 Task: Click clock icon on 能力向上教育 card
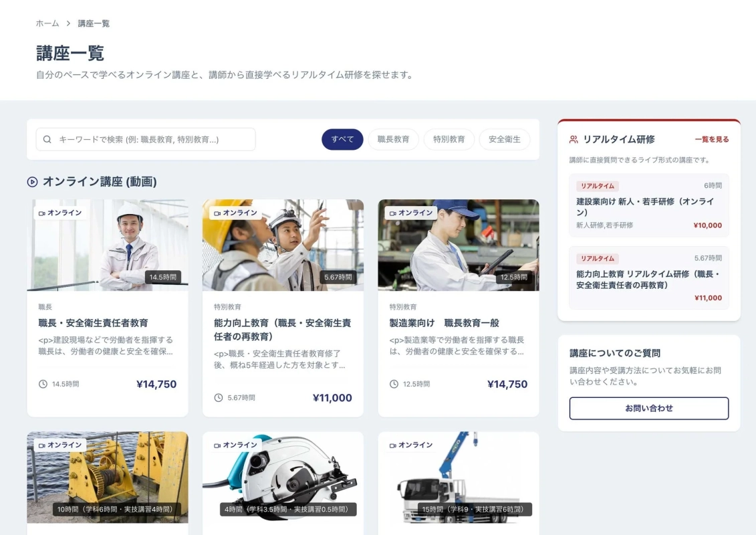[219, 398]
